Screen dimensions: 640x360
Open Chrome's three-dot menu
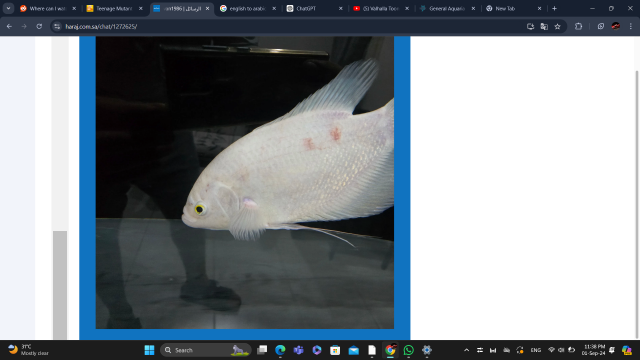pos(631,27)
